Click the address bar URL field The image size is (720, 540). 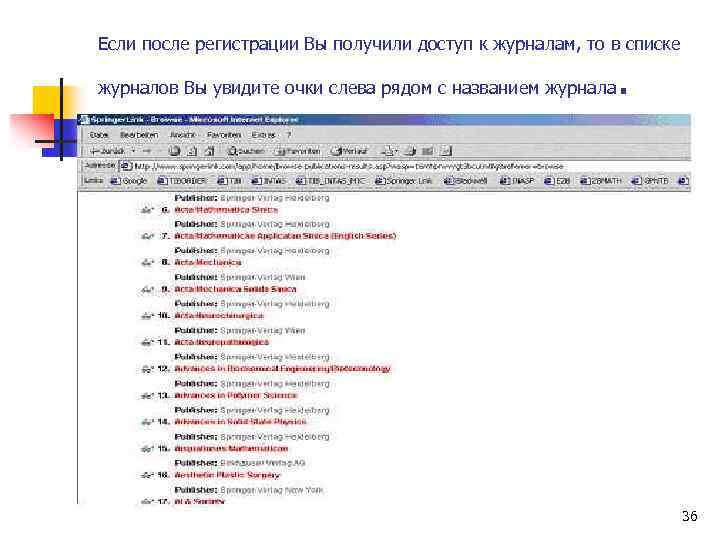[x=404, y=166]
